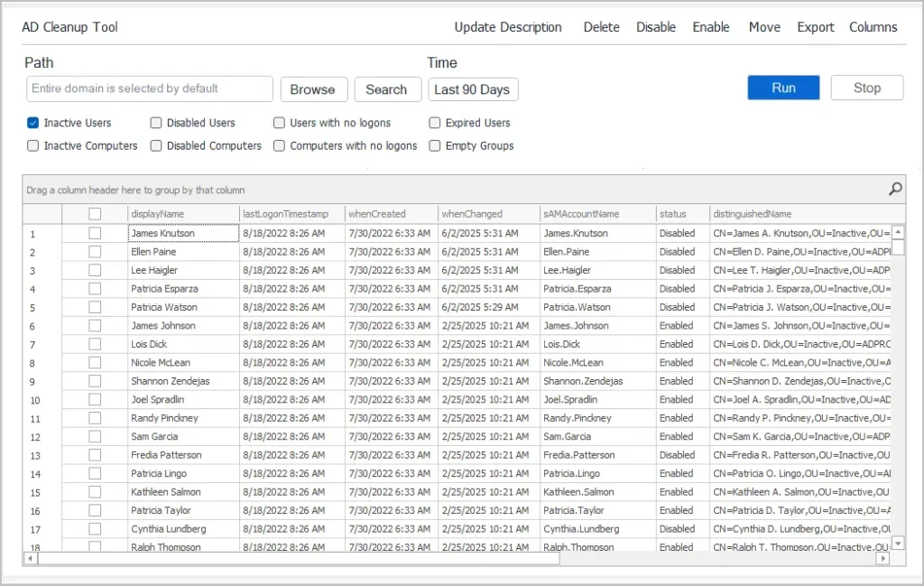This screenshot has width=924, height=586.
Task: Open the Export menu item
Action: click(816, 27)
